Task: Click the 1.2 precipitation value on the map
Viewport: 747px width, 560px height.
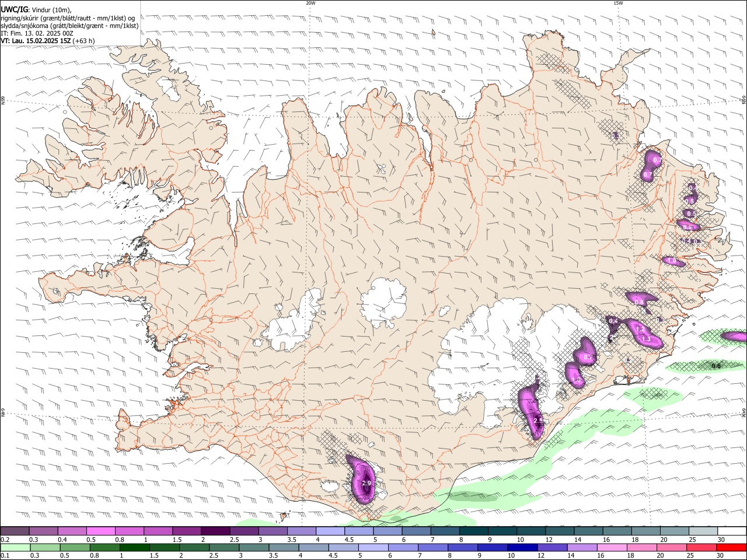Action: [640, 330]
